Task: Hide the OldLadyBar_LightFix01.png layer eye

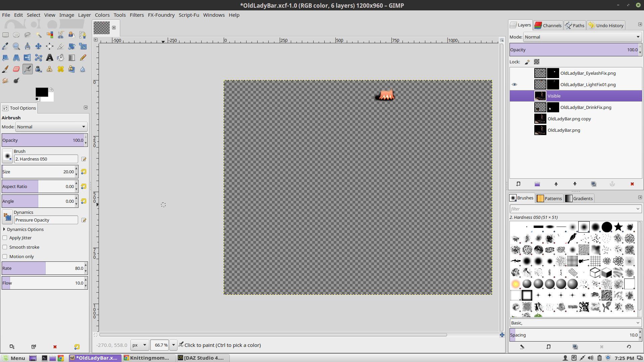Action: coord(514,84)
